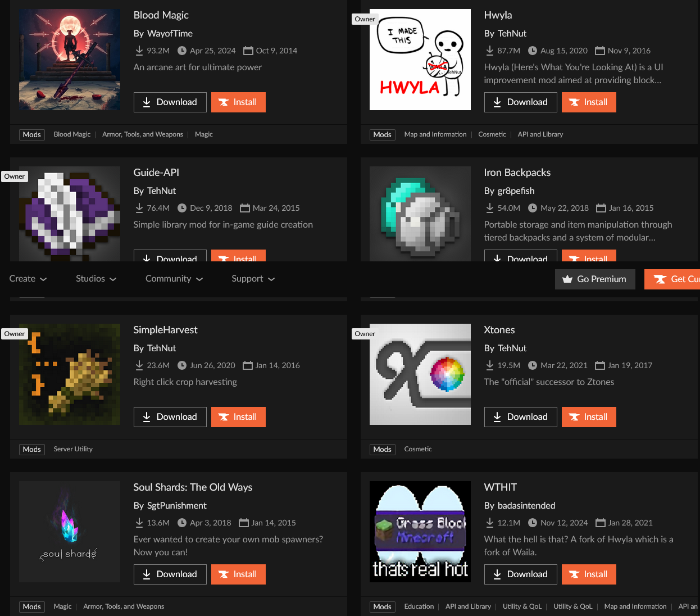
Task: Click the Xtones color wheel icon
Action: (x=420, y=374)
